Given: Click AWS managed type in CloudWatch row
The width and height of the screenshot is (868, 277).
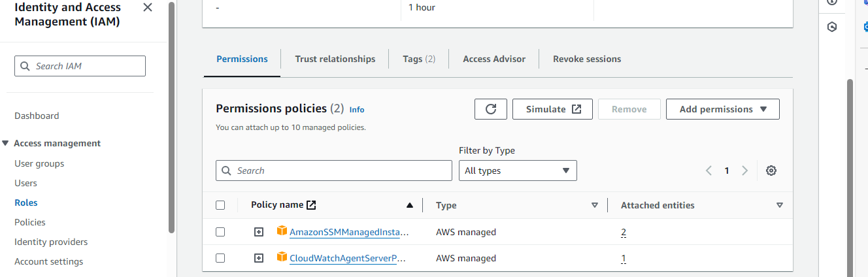Looking at the screenshot, I should 466,258.
